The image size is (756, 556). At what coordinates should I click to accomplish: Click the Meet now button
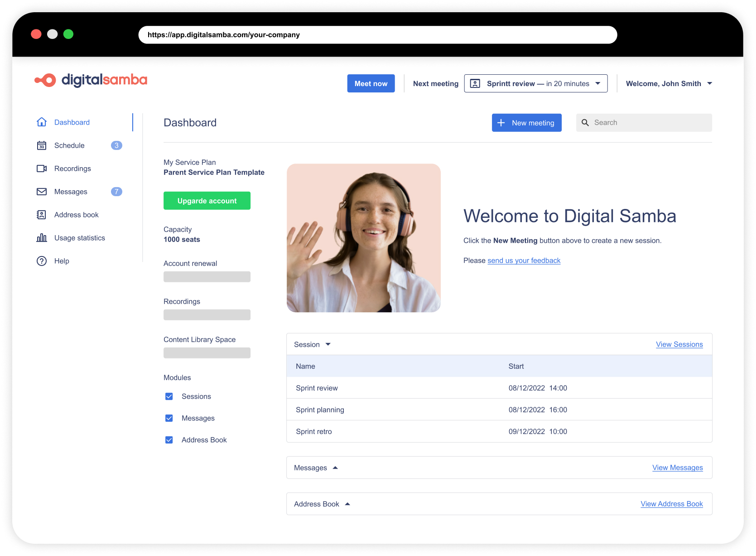click(371, 83)
